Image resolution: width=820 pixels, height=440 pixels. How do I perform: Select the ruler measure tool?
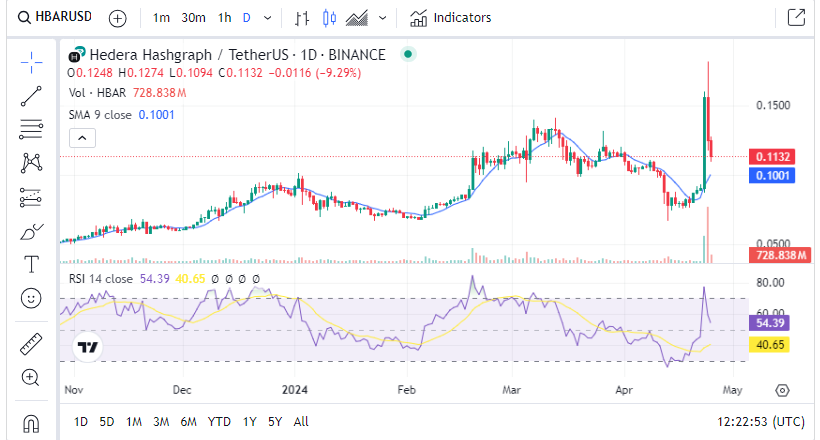[31, 344]
